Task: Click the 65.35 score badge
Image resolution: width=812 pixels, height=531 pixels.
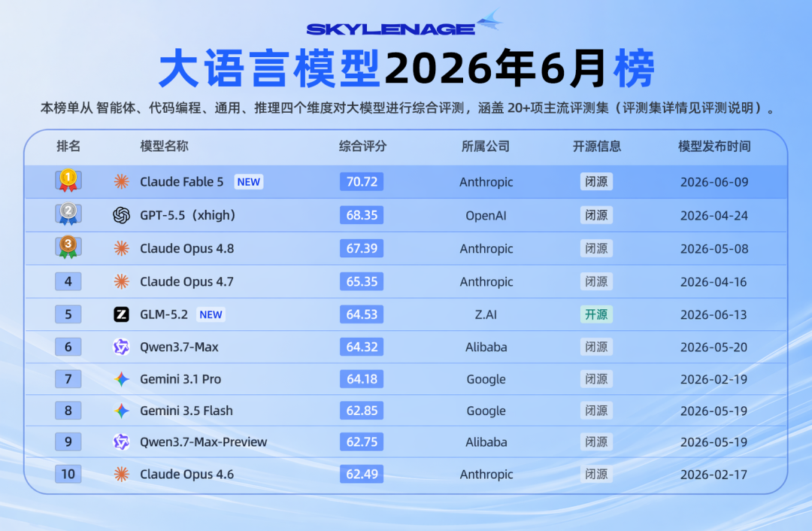Action: (362, 281)
